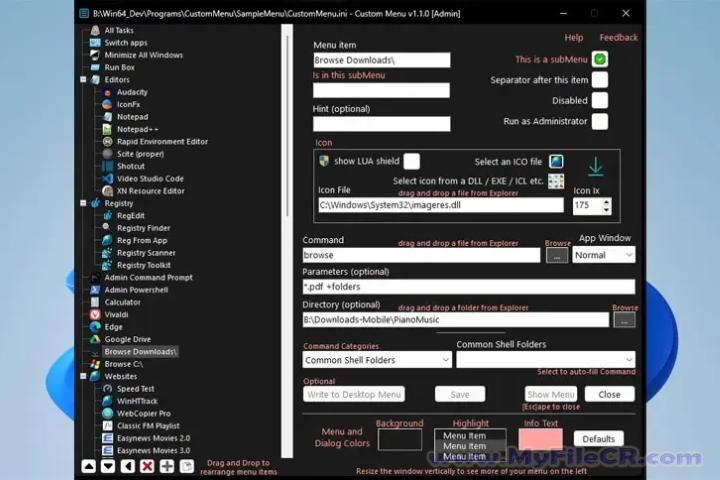Collapse the Websites tree group
Image resolution: width=720 pixels, height=480 pixels.
(x=83, y=376)
